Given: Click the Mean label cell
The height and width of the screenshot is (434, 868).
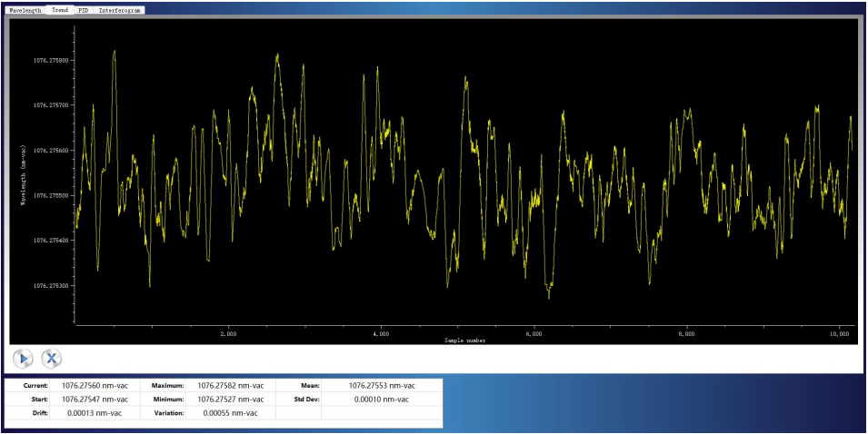Looking at the screenshot, I should pyautogui.click(x=298, y=386).
